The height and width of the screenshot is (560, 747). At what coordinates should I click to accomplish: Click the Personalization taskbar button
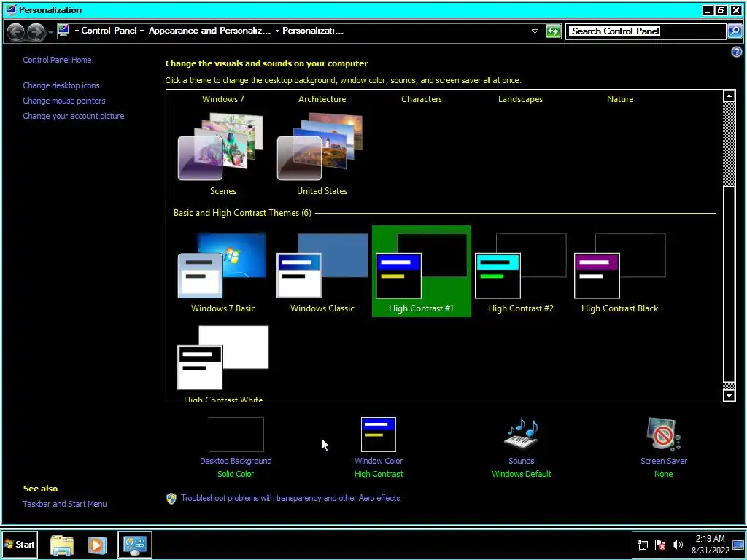point(135,544)
